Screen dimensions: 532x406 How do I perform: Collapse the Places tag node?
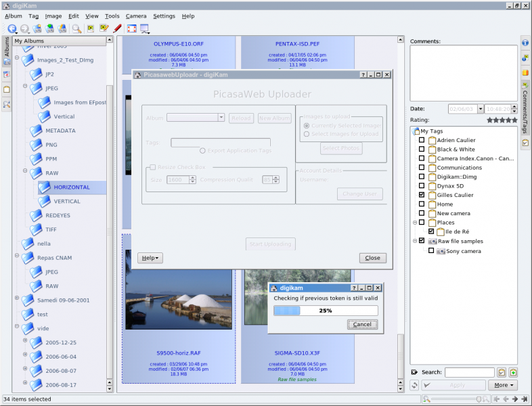415,223
